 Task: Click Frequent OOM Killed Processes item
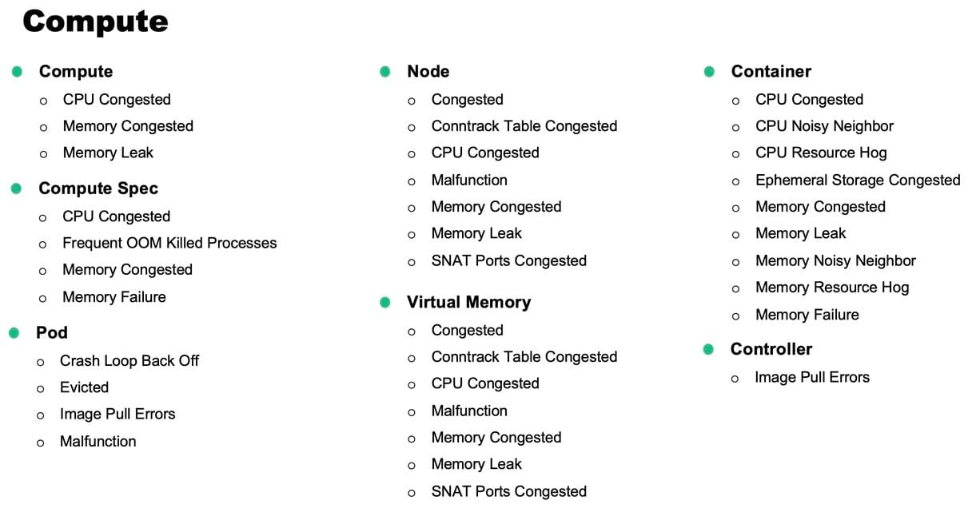point(169,244)
